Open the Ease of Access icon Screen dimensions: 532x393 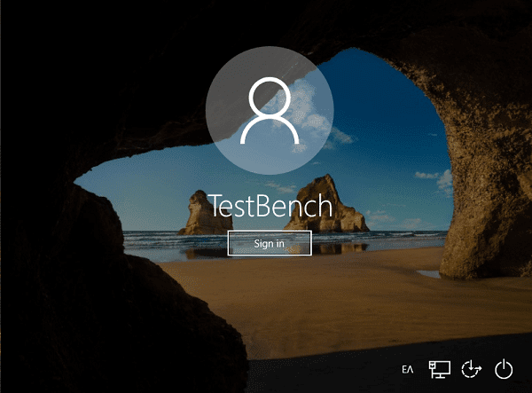(472, 369)
